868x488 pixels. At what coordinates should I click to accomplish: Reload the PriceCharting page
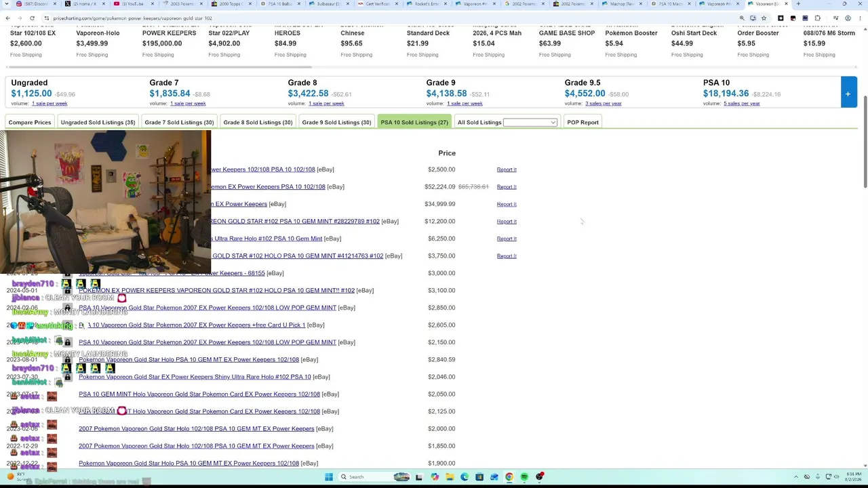pyautogui.click(x=32, y=18)
